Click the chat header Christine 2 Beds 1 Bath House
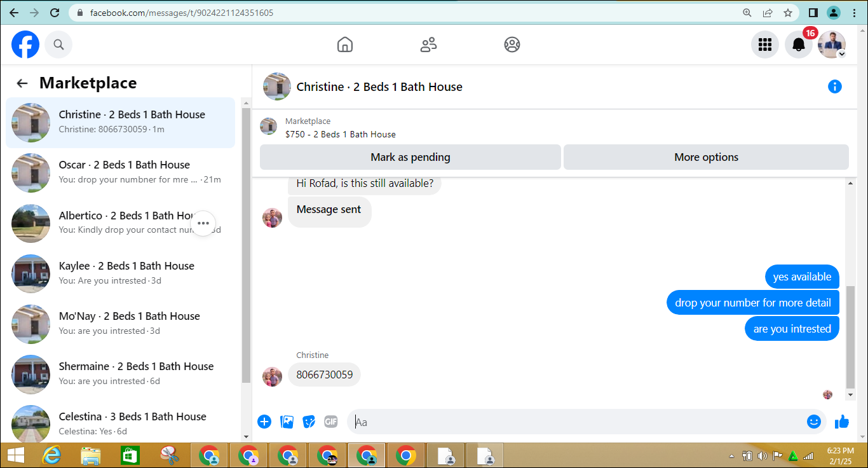 point(379,87)
